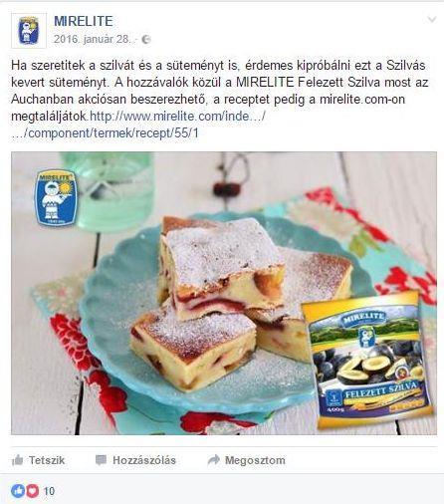Viewport: 444px width, 504px height.
Task: Click the blue like reaction icon
Action: (x=18, y=491)
